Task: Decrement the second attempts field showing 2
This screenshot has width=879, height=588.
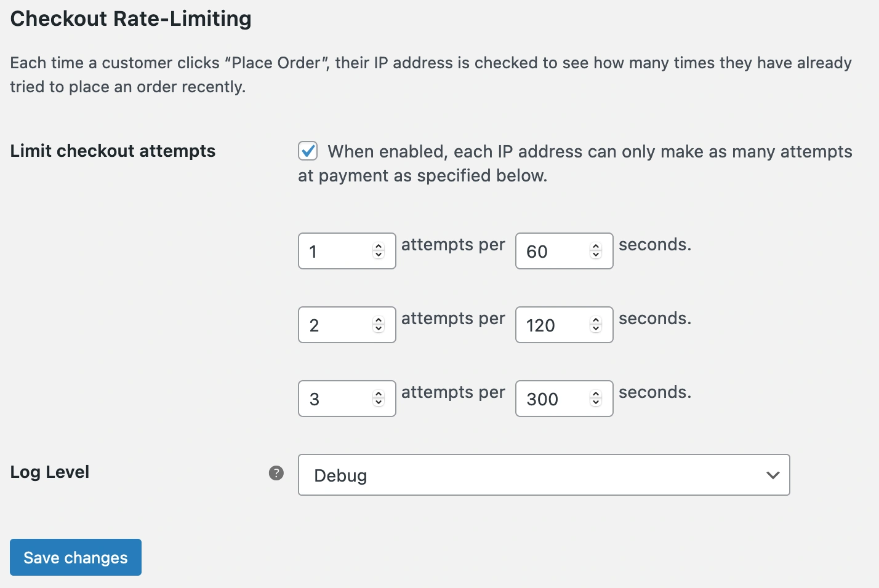Action: tap(379, 329)
